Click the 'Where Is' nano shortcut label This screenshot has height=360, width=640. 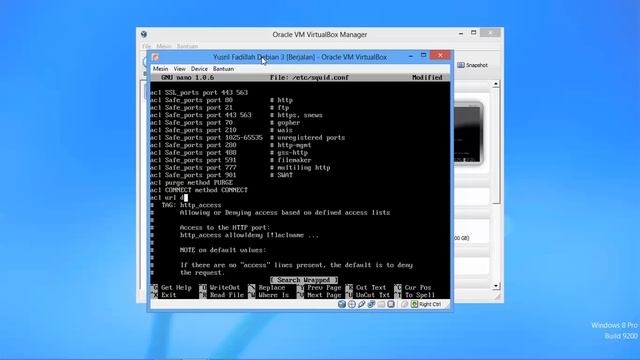coord(273,295)
